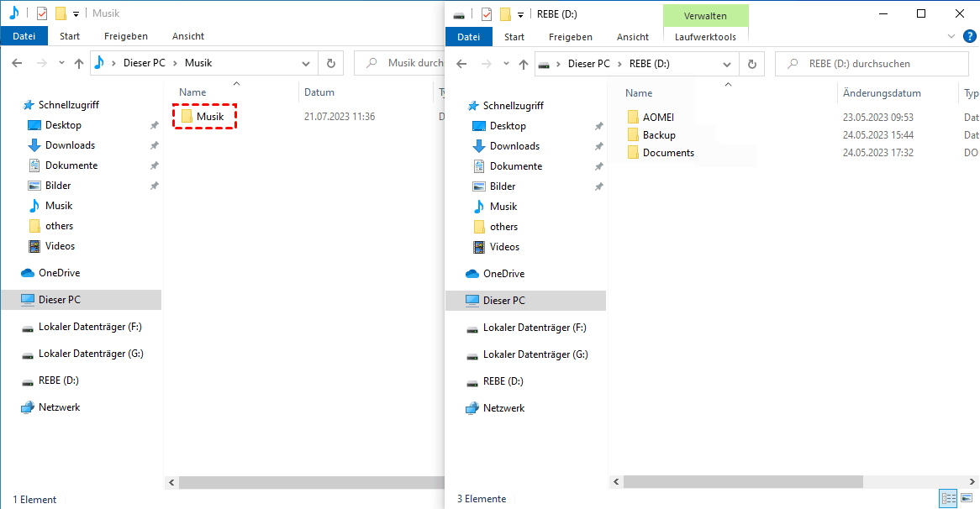Open recent locations dropdown in Musik window
The image size is (980, 509).
pyautogui.click(x=61, y=63)
